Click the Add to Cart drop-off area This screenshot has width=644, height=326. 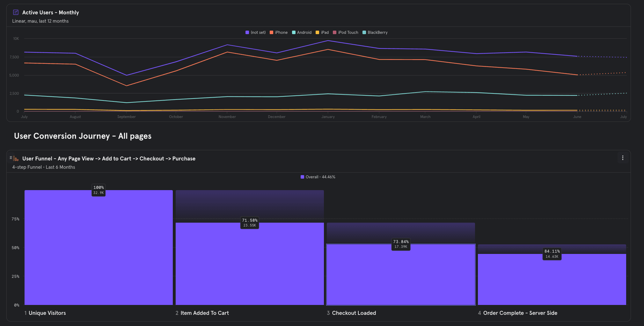click(x=250, y=204)
